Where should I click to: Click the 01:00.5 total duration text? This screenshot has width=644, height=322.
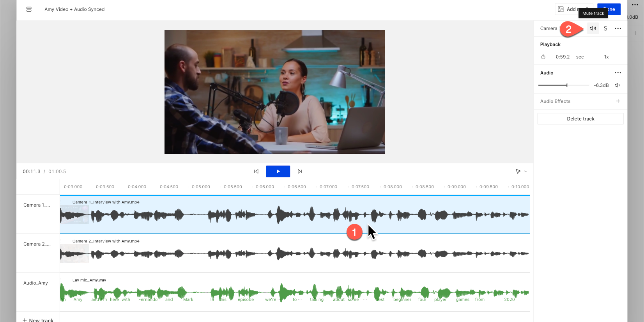coord(57,172)
